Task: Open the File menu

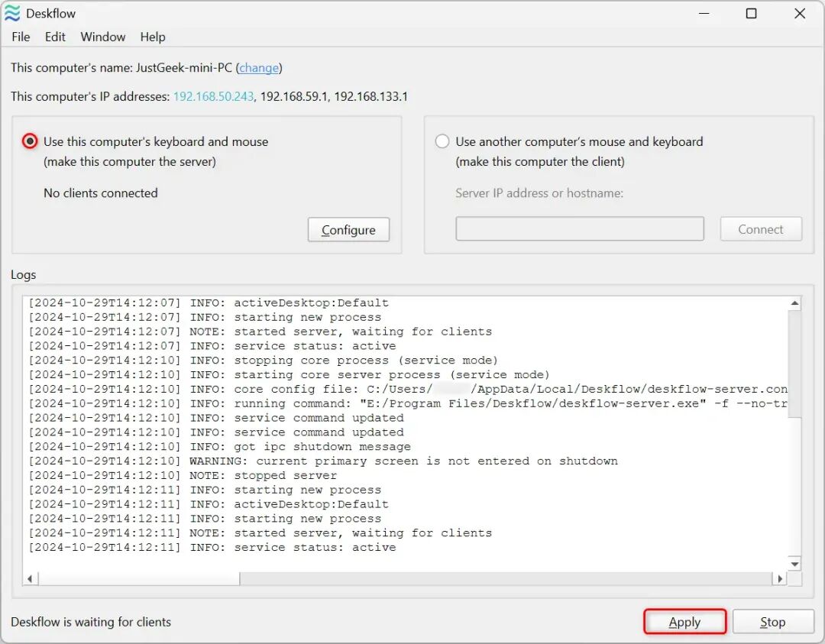Action: pyautogui.click(x=21, y=37)
